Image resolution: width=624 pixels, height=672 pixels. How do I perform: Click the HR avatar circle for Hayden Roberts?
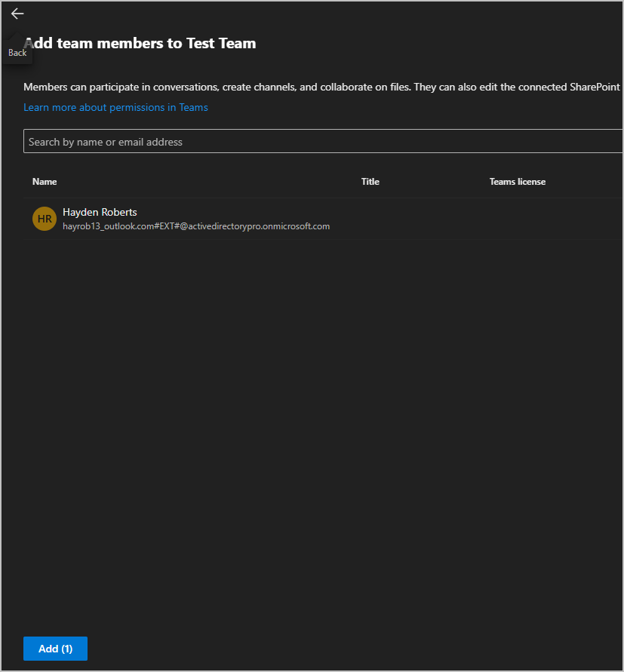pyautogui.click(x=44, y=218)
